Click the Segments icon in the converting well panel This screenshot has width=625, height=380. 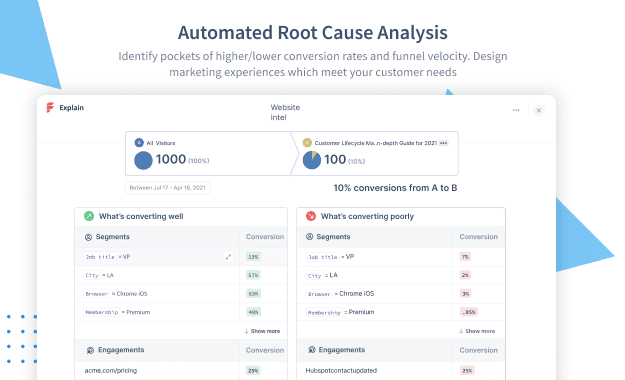[x=88, y=237]
